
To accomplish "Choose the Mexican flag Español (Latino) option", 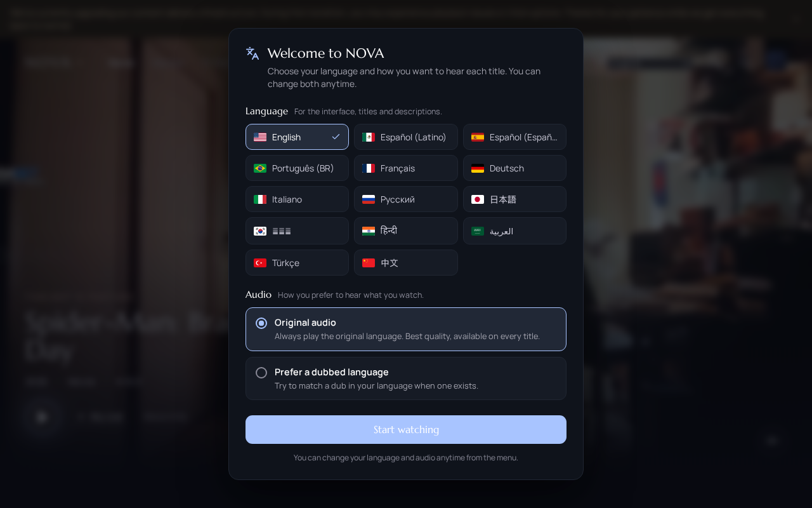I will [x=406, y=137].
